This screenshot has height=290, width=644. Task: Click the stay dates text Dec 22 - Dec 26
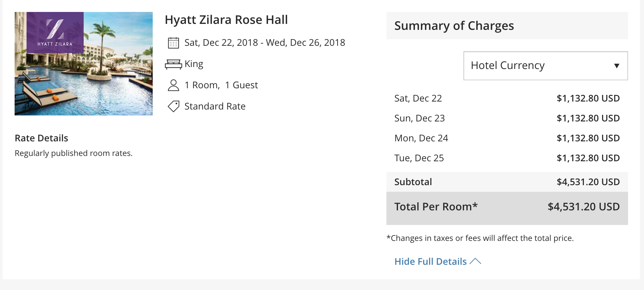265,43
